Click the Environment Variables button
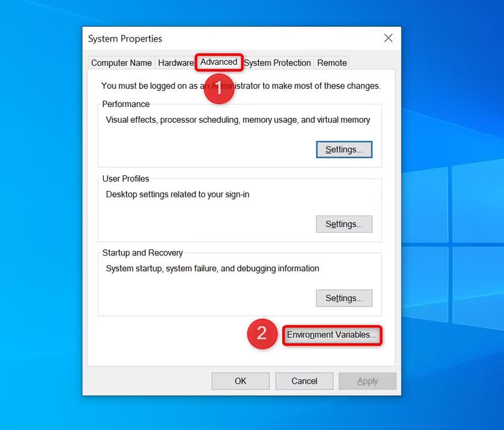 (332, 335)
